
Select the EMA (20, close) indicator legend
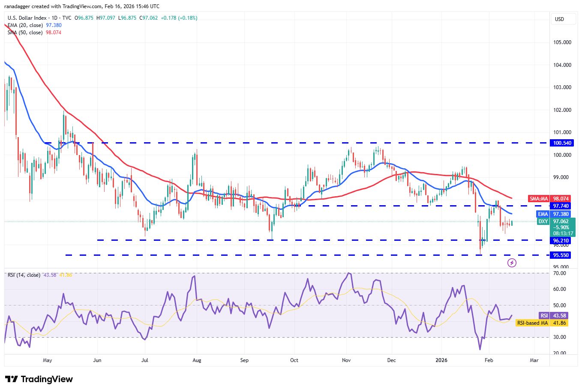click(x=25, y=25)
